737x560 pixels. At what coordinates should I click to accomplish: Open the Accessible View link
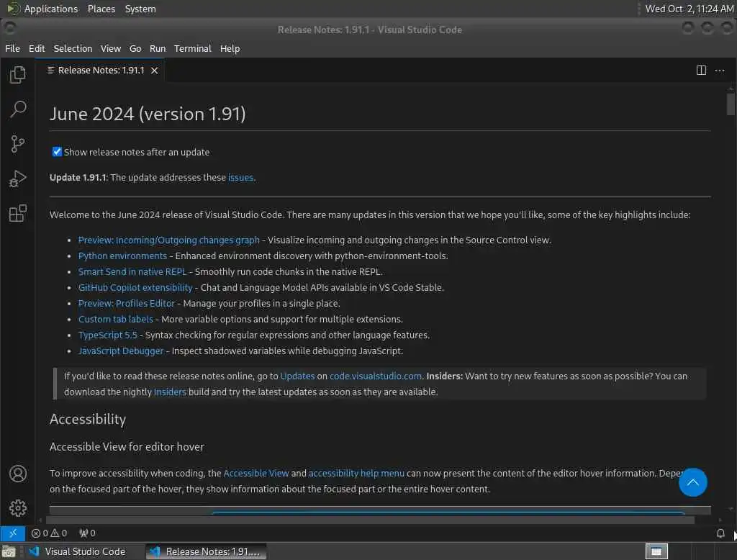[x=256, y=474]
